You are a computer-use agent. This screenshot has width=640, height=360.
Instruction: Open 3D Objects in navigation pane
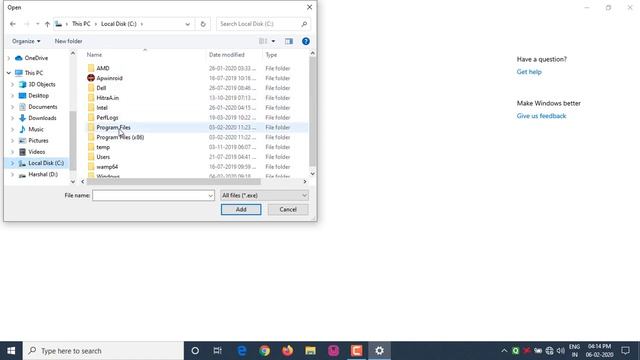click(x=42, y=84)
